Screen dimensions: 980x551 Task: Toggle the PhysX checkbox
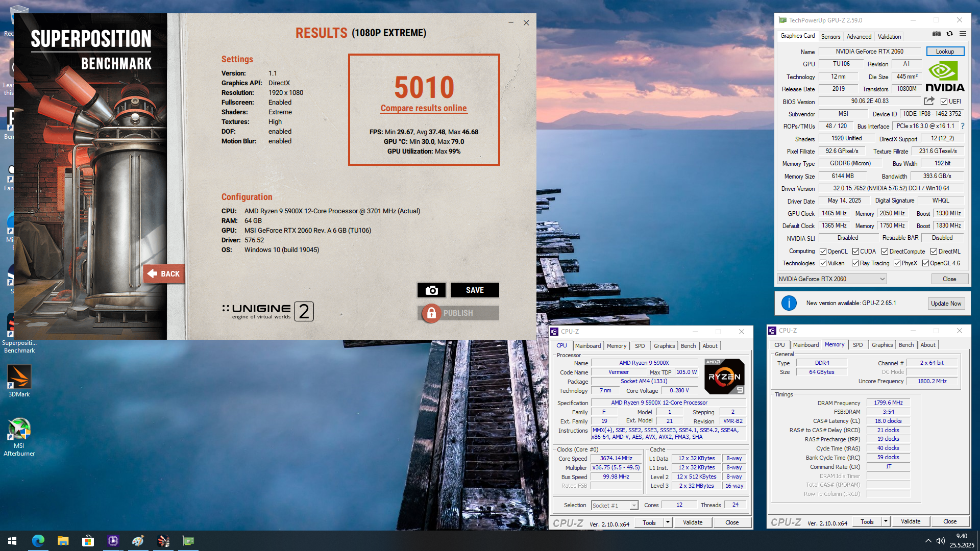(x=897, y=263)
